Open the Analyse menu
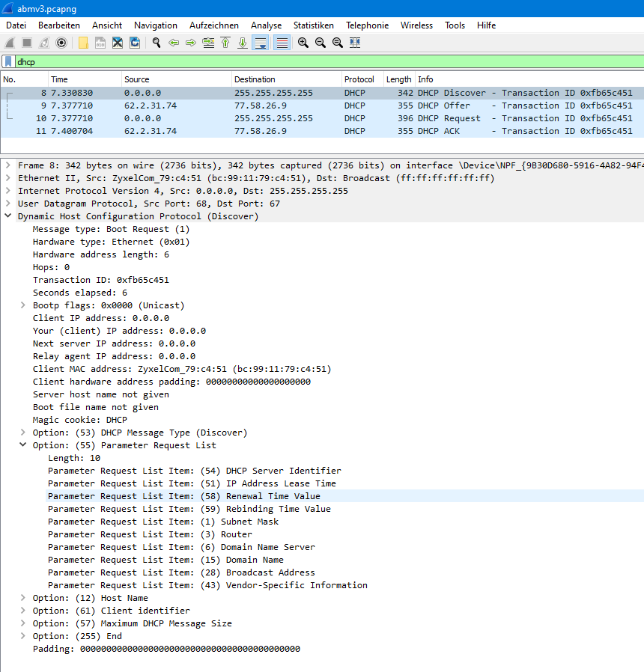The image size is (644, 672). [266, 25]
